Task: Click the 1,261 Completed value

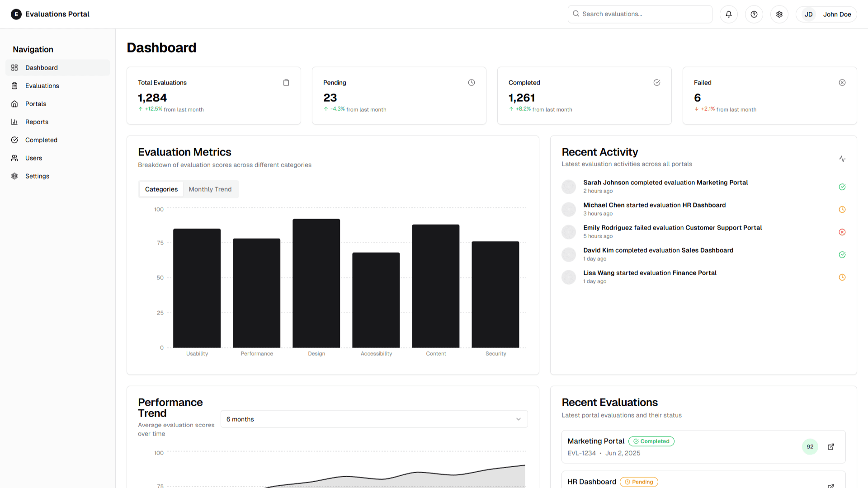Action: coord(522,98)
